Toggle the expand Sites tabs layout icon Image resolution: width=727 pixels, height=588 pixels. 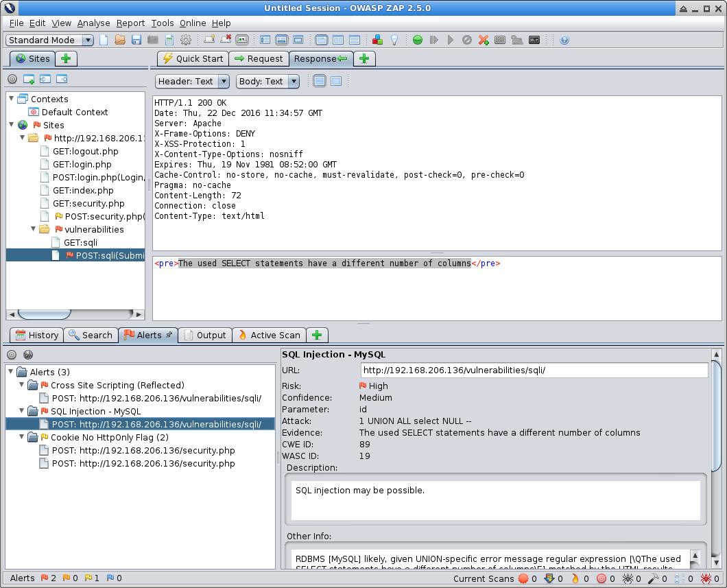265,40
